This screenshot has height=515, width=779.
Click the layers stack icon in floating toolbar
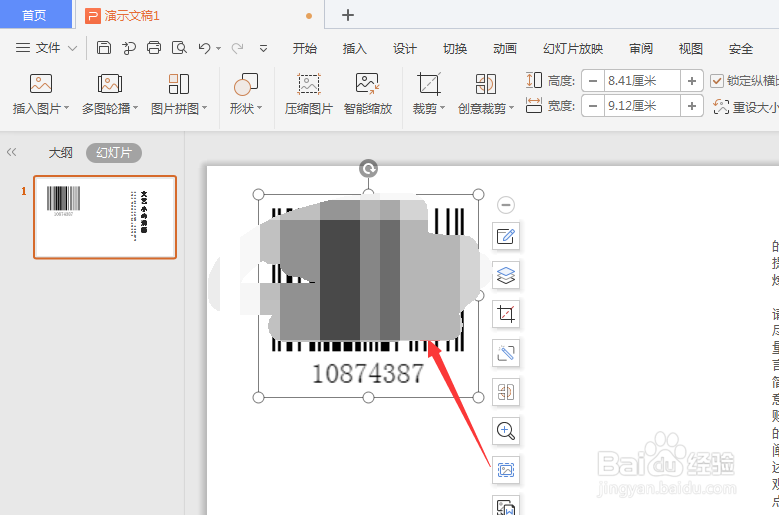(x=506, y=275)
